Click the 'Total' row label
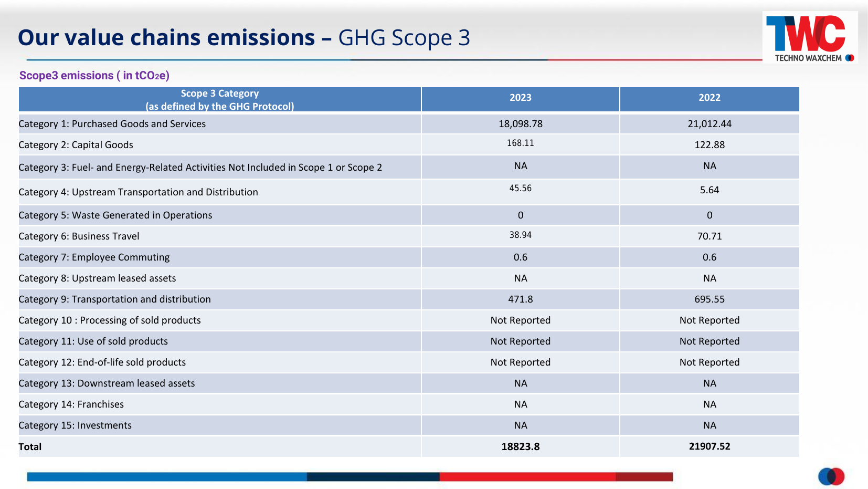The height and width of the screenshot is (489, 868). tap(30, 447)
